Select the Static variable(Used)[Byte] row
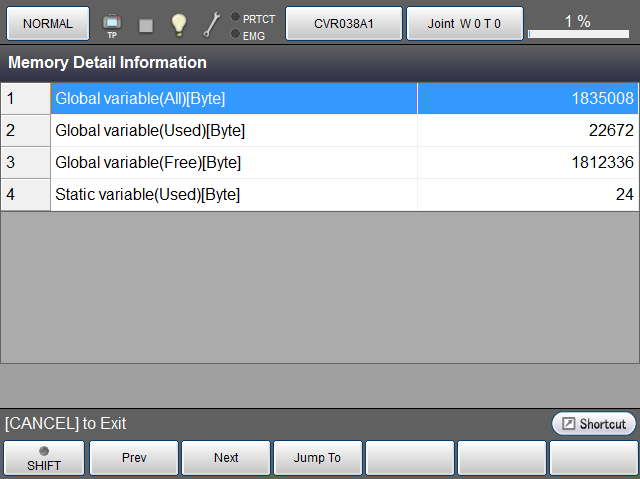The width and height of the screenshot is (640, 479). (x=234, y=195)
